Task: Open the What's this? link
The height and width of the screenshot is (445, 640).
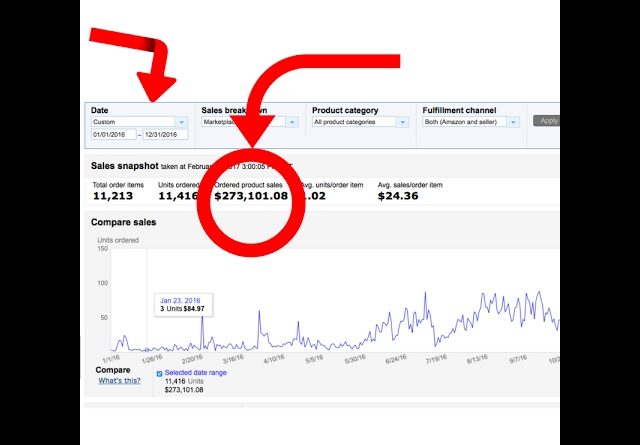Action: pos(118,381)
